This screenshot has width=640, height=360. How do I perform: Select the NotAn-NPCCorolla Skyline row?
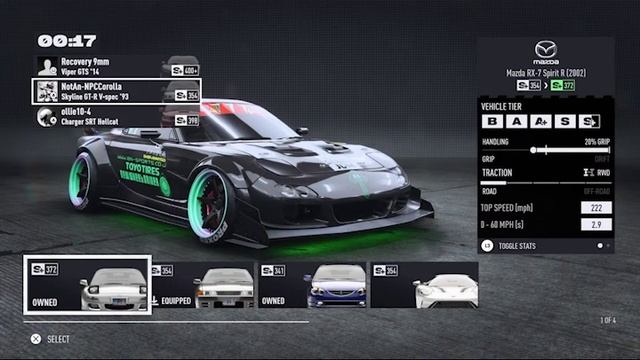click(117, 91)
